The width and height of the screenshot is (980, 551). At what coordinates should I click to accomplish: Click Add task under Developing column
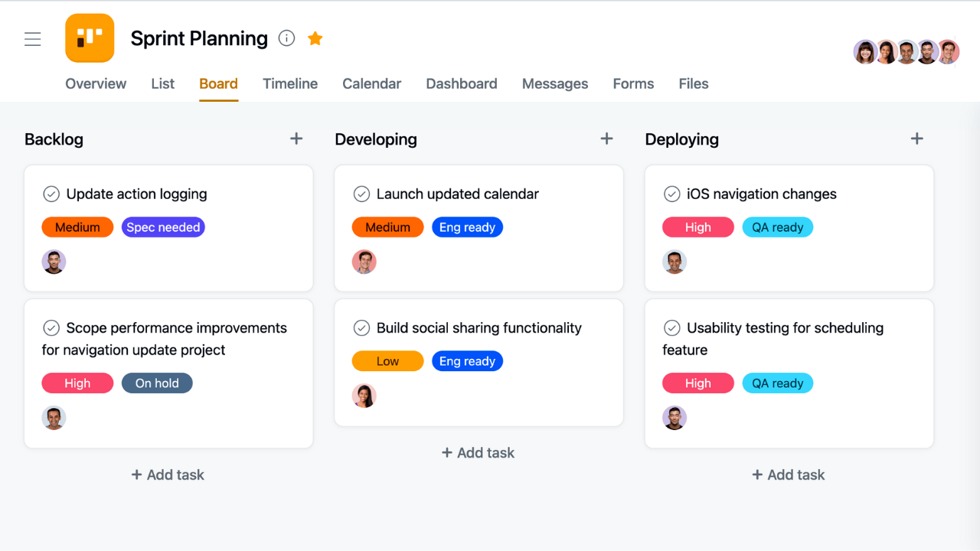478,453
